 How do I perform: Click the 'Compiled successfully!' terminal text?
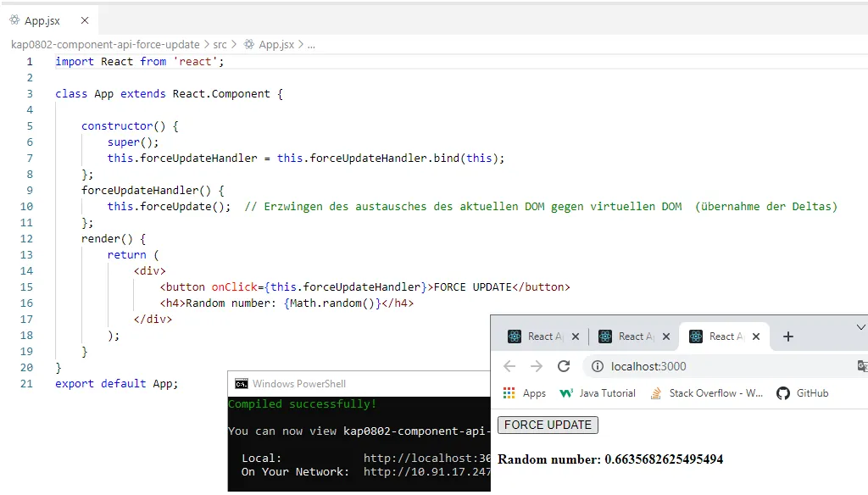tap(303, 403)
